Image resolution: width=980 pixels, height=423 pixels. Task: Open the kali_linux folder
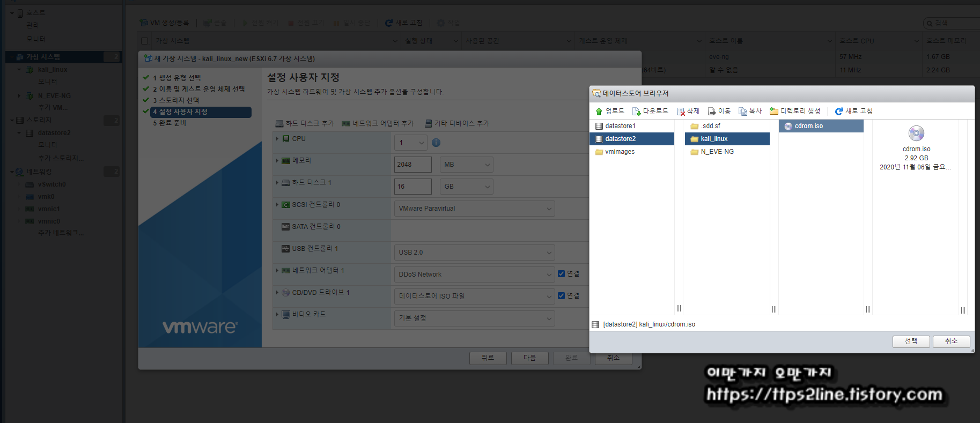[727, 139]
